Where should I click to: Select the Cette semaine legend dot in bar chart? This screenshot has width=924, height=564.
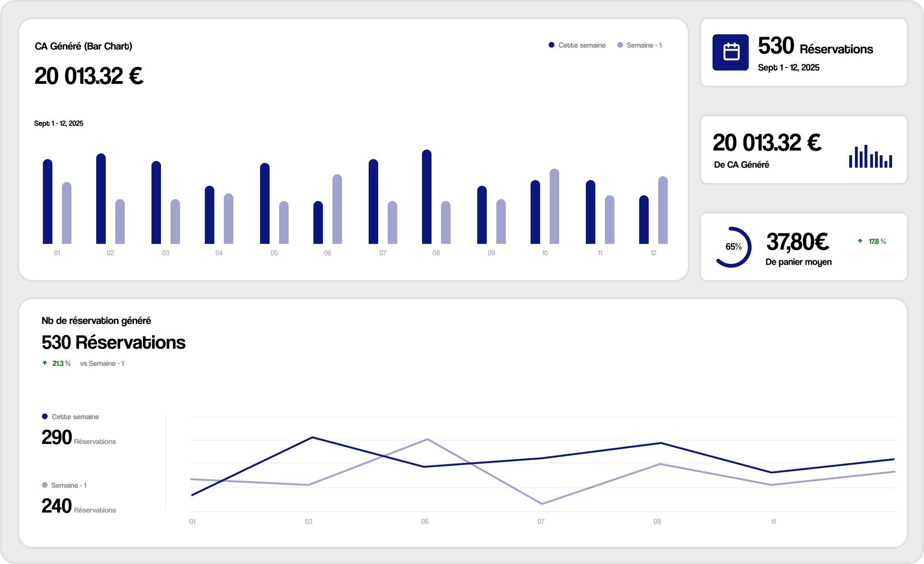pyautogui.click(x=552, y=45)
